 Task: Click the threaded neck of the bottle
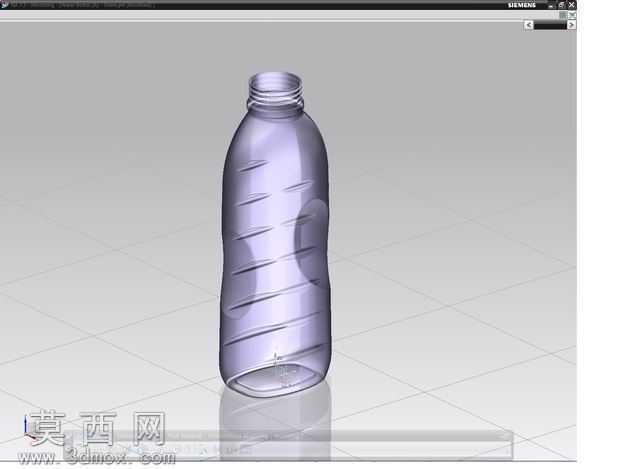(x=275, y=92)
